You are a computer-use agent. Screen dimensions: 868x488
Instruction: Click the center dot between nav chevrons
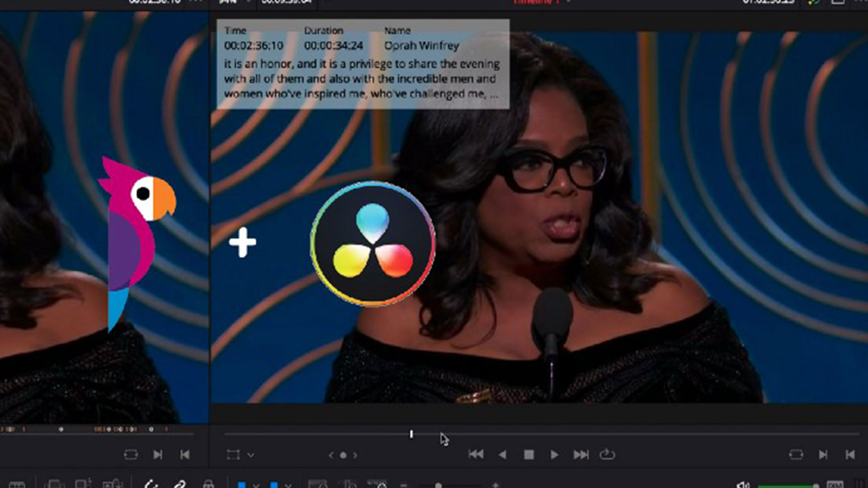tap(343, 455)
